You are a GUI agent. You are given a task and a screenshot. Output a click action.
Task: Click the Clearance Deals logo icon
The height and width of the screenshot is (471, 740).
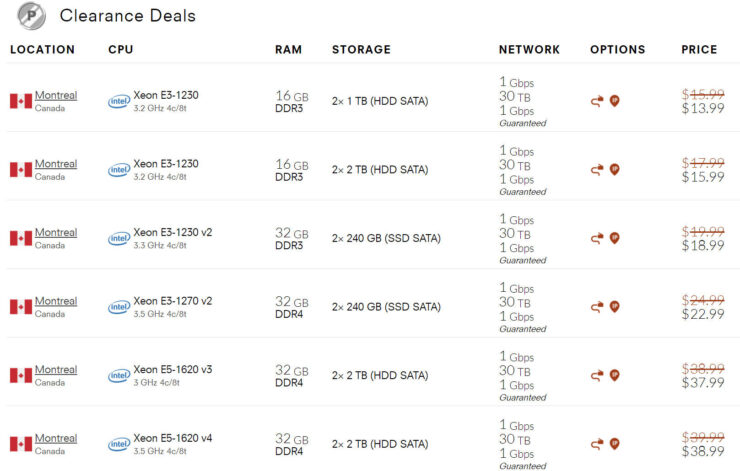tap(32, 16)
